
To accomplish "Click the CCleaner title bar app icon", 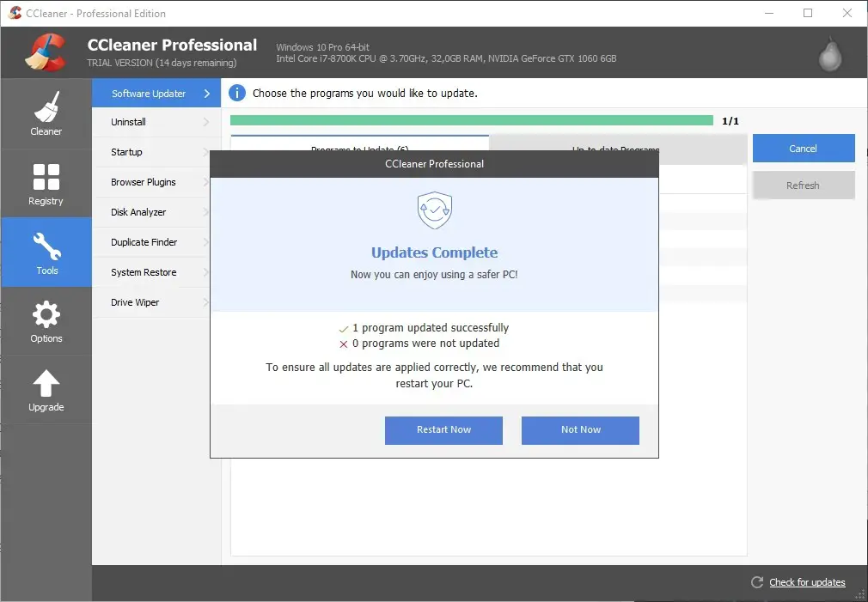I will [x=15, y=13].
